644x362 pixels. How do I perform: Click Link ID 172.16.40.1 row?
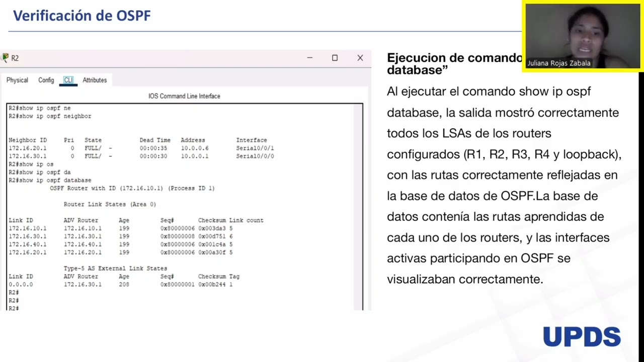click(121, 244)
